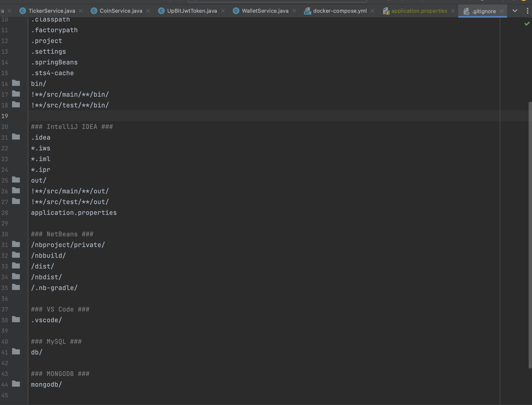Click folder gutter icon next to out/ entry

pos(16,180)
